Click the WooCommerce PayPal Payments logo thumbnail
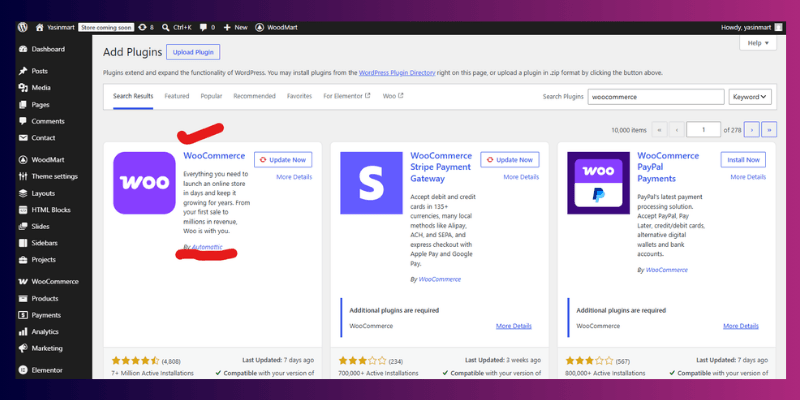The width and height of the screenshot is (800, 400). 598,183
